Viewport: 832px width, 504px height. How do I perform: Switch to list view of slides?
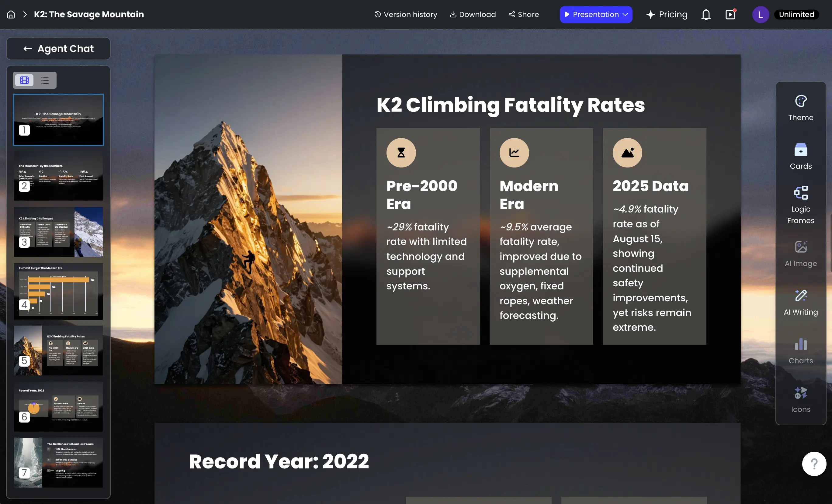[x=45, y=80]
